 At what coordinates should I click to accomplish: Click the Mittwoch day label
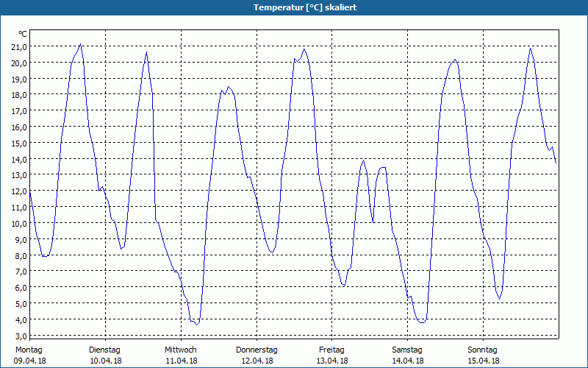tap(181, 350)
